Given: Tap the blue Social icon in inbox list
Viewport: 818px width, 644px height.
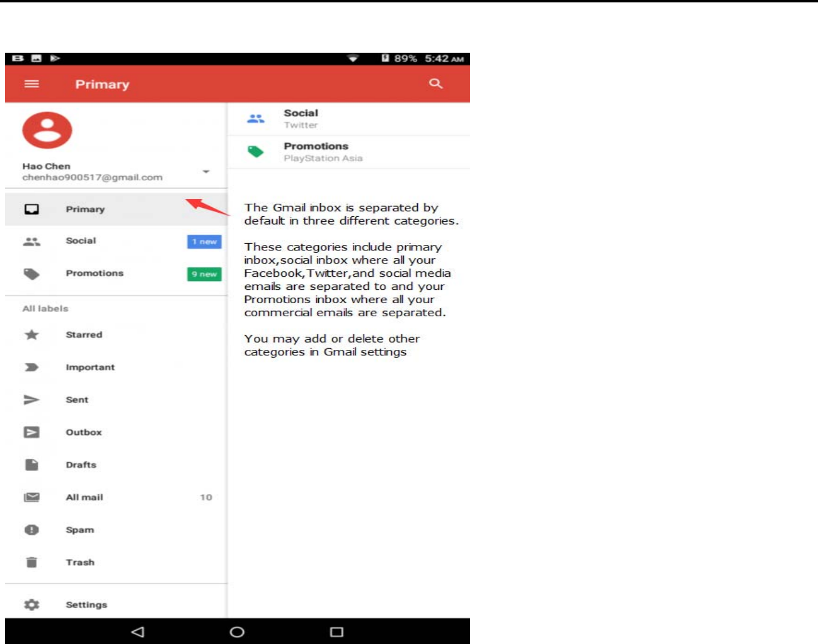Looking at the screenshot, I should [x=256, y=119].
